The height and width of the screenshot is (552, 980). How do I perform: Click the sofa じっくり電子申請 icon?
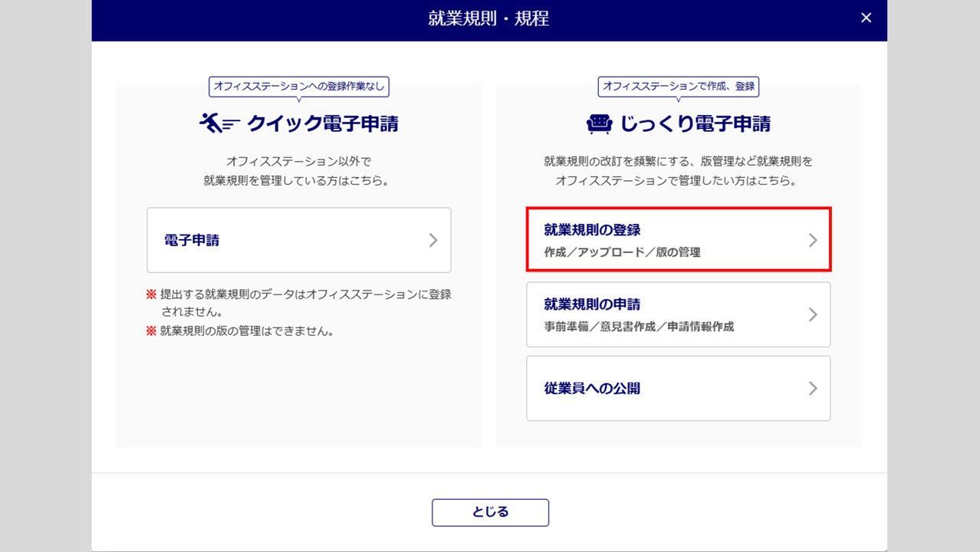point(600,123)
